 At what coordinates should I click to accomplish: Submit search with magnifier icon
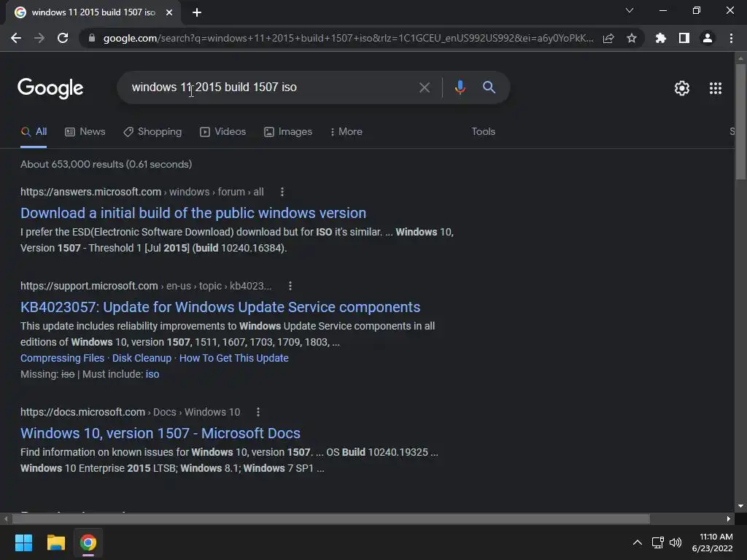pos(489,87)
